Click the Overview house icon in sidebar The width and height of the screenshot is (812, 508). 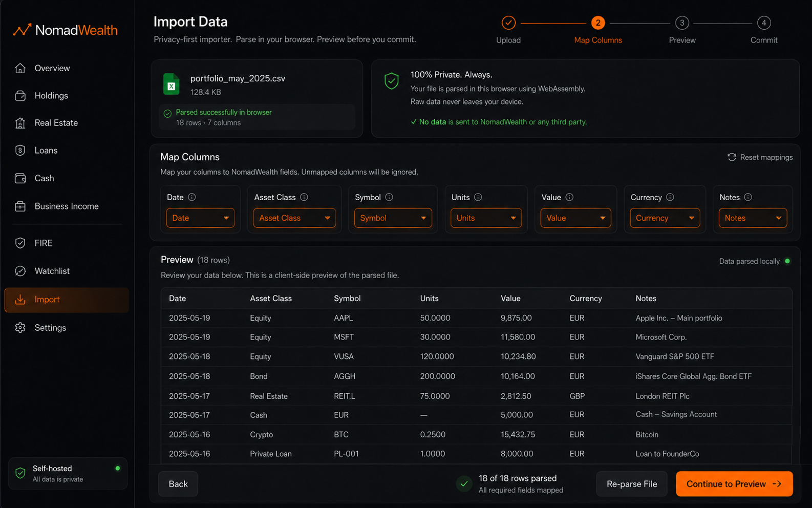click(20, 68)
